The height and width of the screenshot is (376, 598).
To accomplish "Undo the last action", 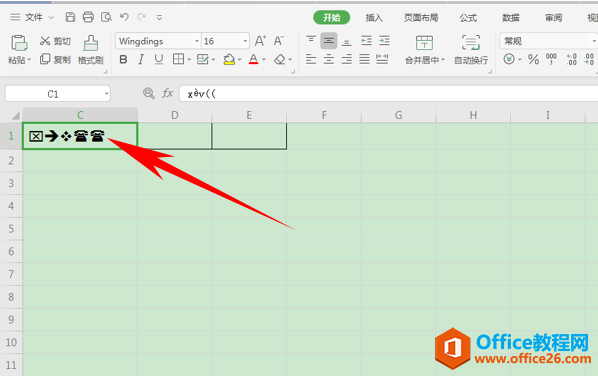I will [124, 17].
